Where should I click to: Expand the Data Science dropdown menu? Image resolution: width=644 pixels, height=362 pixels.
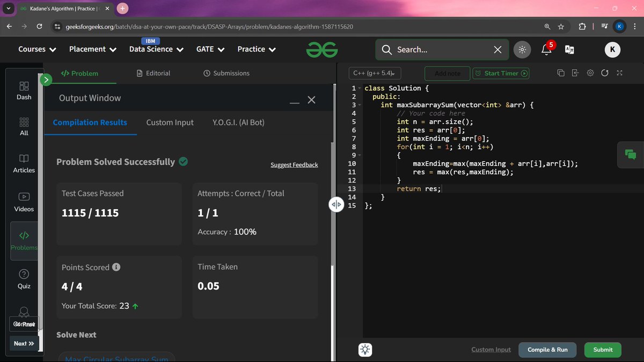[x=156, y=49]
